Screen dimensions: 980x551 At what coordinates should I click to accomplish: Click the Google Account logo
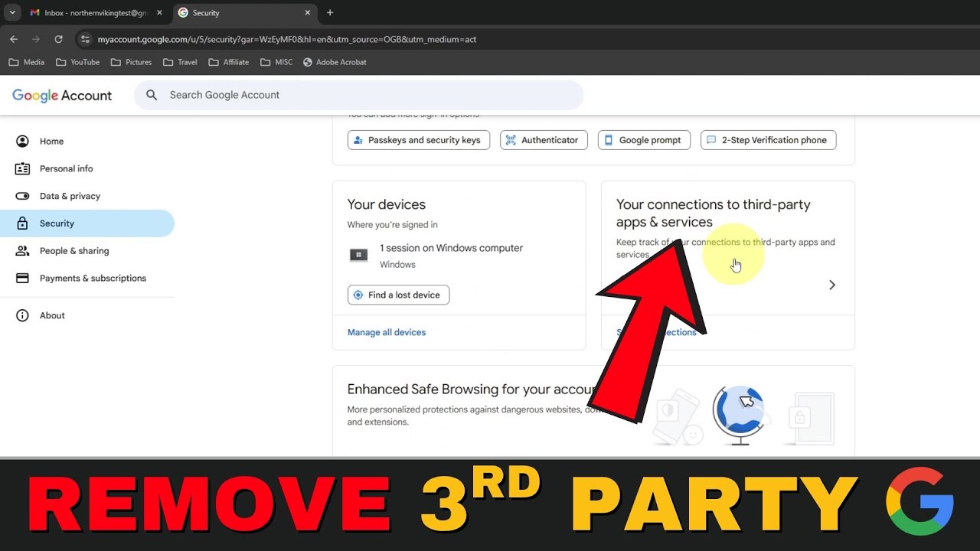pyautogui.click(x=62, y=96)
